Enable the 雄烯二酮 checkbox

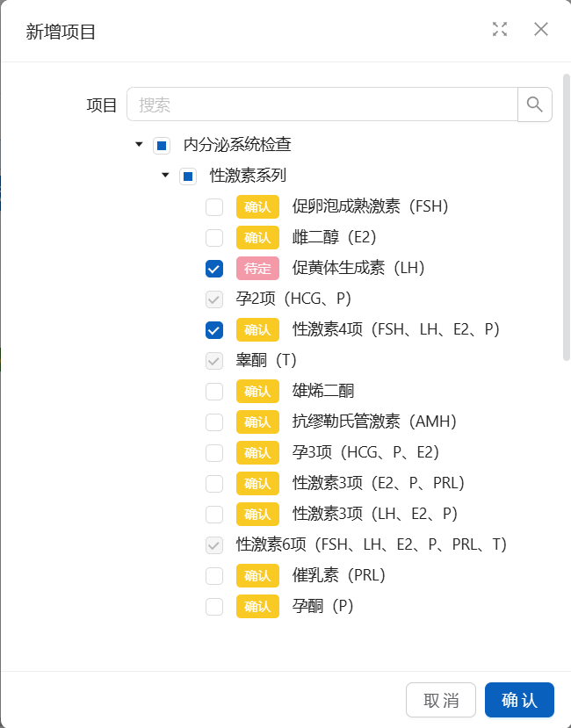[x=214, y=392]
